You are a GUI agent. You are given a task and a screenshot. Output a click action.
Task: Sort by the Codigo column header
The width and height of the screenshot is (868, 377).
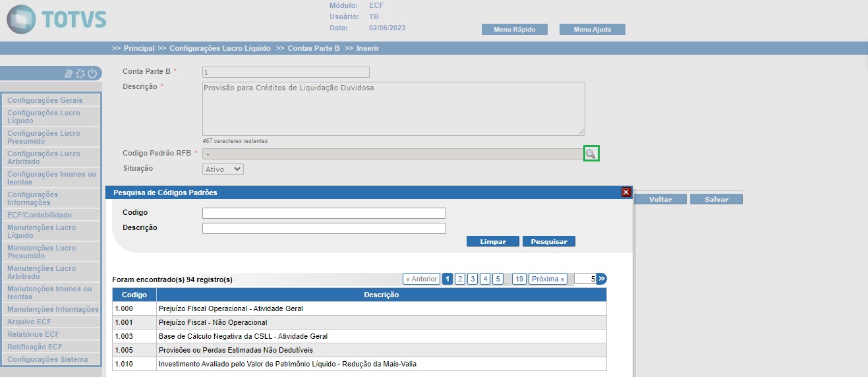(134, 295)
